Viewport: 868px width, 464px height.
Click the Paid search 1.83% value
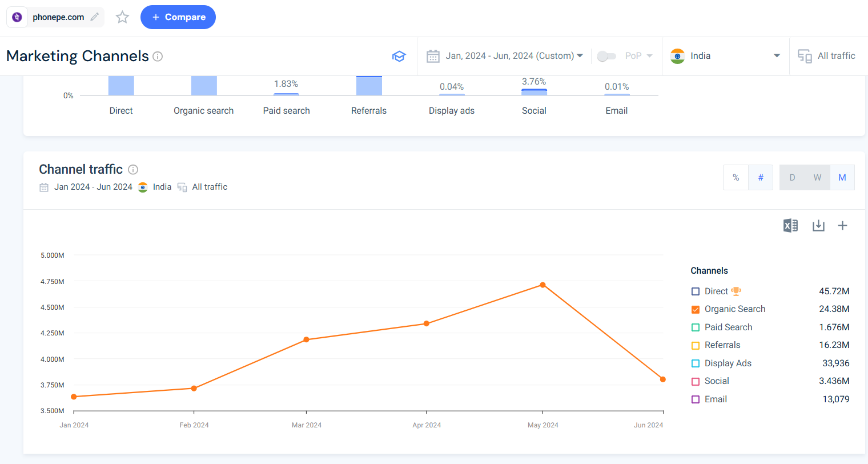286,84
